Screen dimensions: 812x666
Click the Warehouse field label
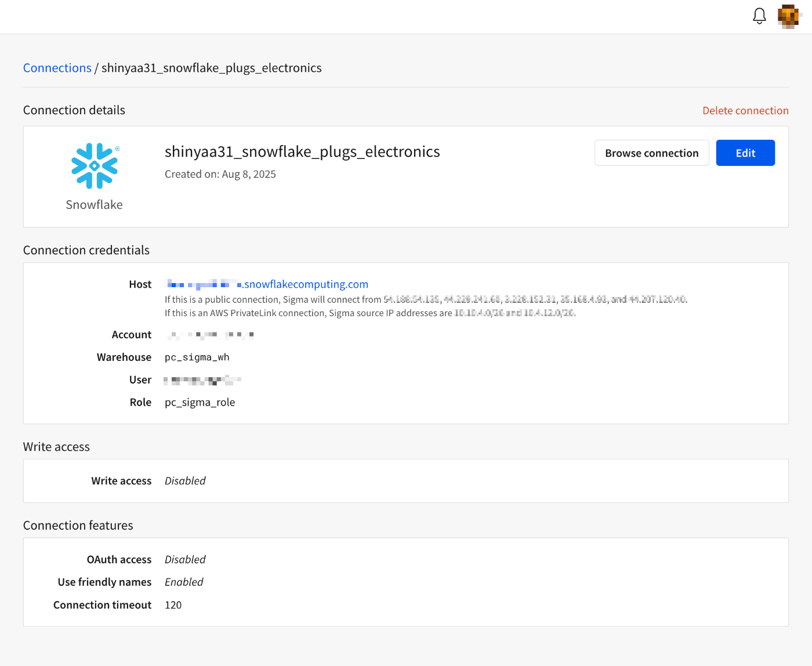click(124, 357)
